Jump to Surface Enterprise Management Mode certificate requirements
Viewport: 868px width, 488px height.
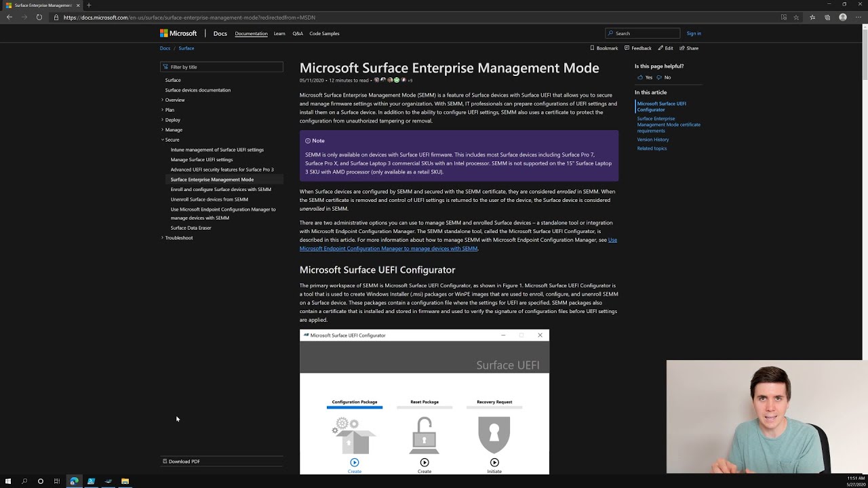click(x=669, y=125)
